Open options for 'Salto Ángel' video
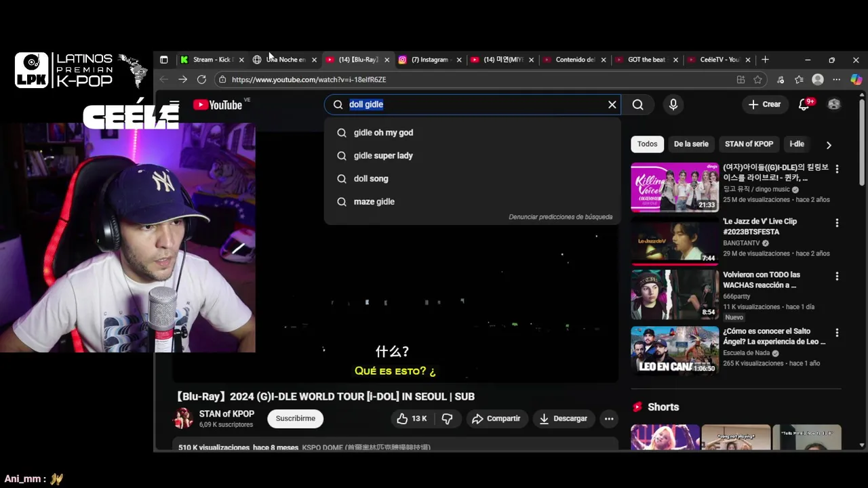The height and width of the screenshot is (488, 868). pos(837,333)
